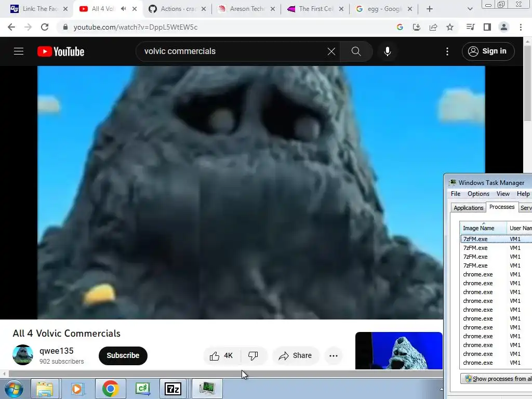The width and height of the screenshot is (532, 399).
Task: Open Chrome media control icon
Action: 470,27
